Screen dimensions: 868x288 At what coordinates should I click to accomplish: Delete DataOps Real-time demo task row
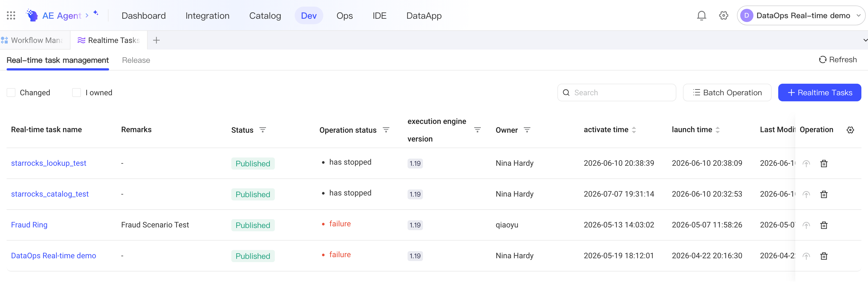(823, 256)
